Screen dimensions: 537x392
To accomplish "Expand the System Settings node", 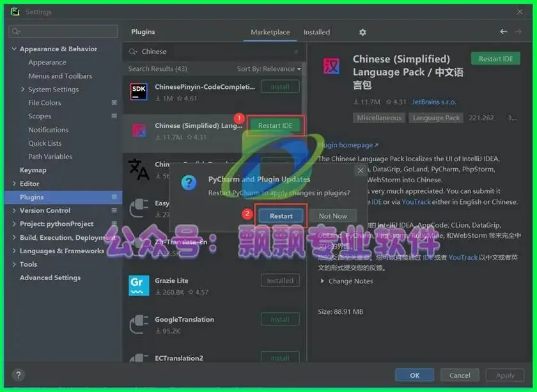I will pos(22,89).
